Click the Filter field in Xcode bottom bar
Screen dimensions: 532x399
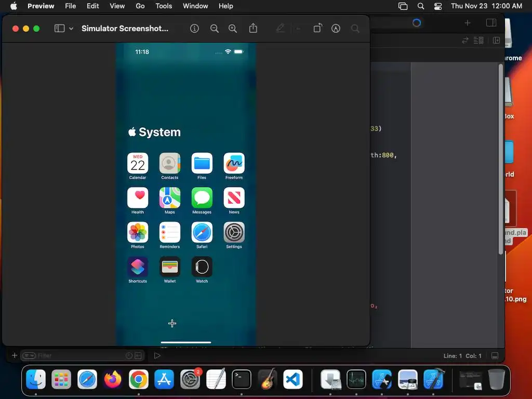point(83,355)
